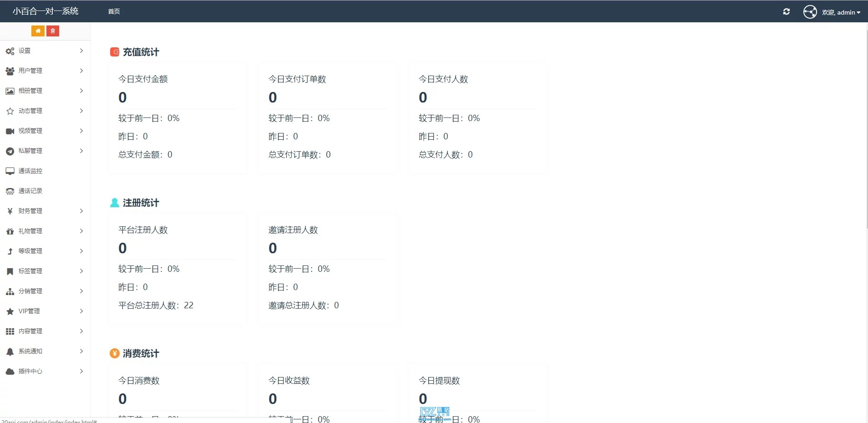Click the 标签管理 menu entry
The width and height of the screenshot is (868, 423).
pyautogui.click(x=30, y=271)
